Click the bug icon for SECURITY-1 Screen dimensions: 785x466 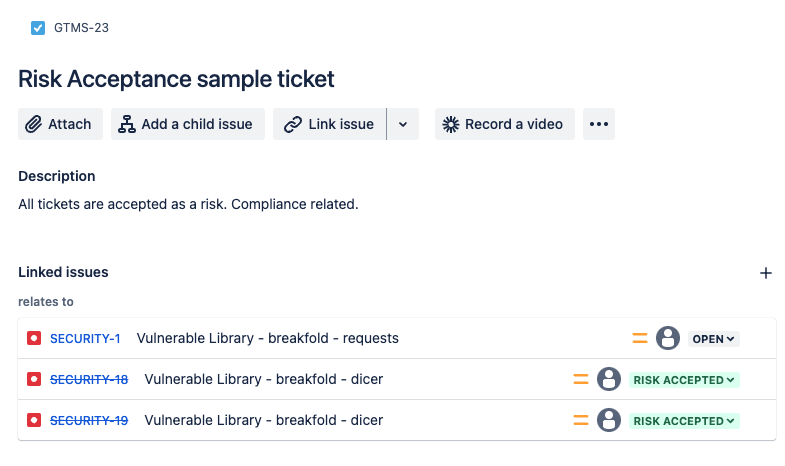(34, 338)
